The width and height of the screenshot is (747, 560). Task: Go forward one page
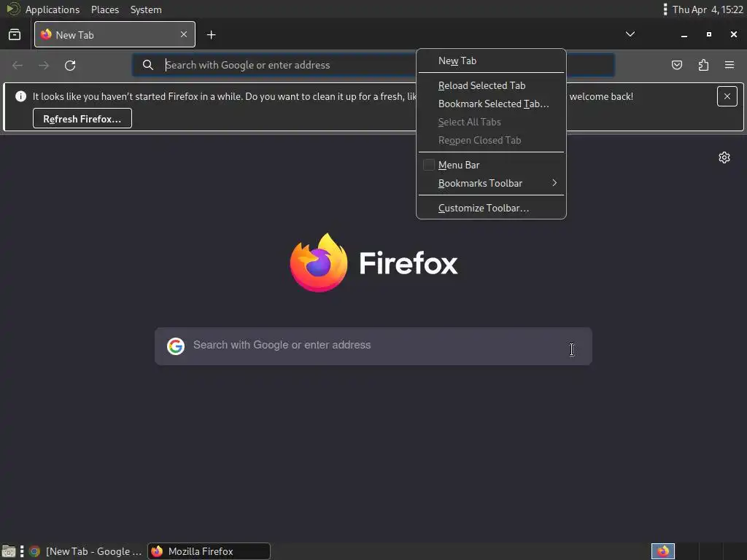[x=44, y=65]
